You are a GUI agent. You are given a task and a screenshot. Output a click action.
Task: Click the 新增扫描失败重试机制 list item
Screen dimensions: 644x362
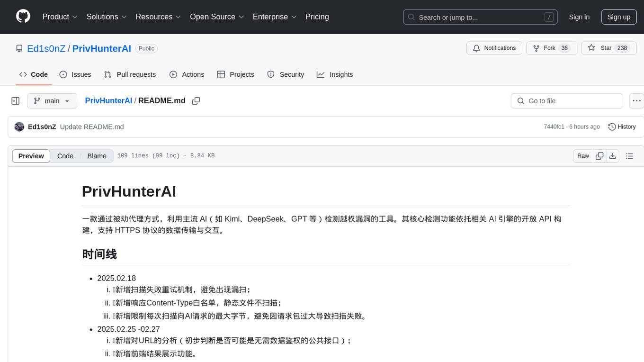coord(182,290)
